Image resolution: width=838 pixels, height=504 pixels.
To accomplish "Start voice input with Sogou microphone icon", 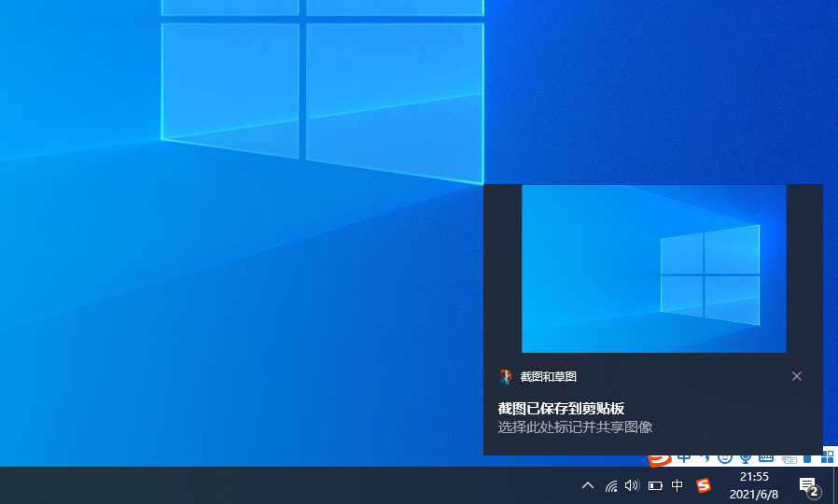I will tap(746, 458).
